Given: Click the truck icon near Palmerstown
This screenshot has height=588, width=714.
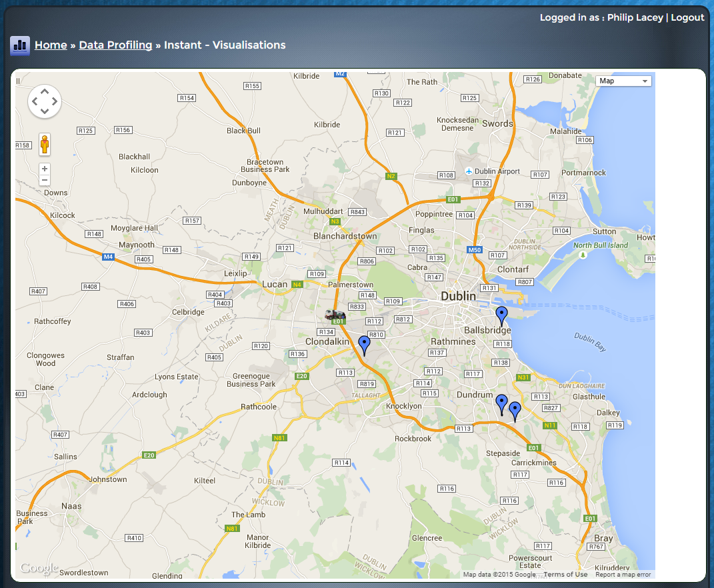Looking at the screenshot, I should tap(335, 314).
